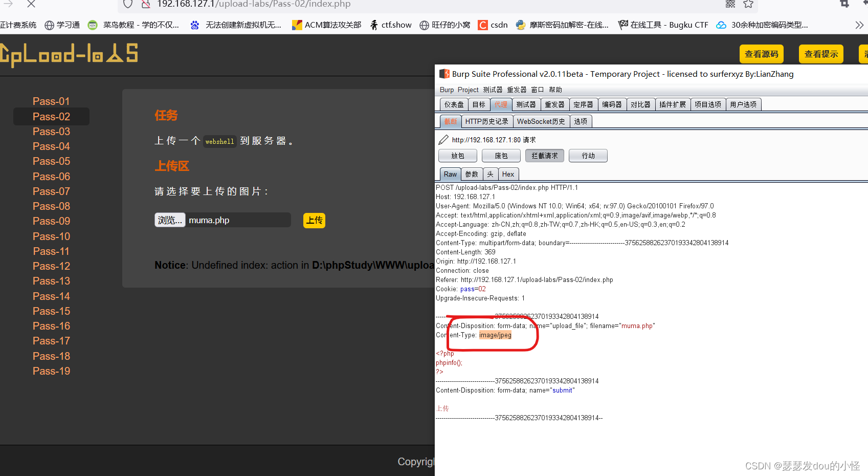The width and height of the screenshot is (868, 476).
Task: Open the 30余种加密编码类型 bookmark
Action: point(762,25)
